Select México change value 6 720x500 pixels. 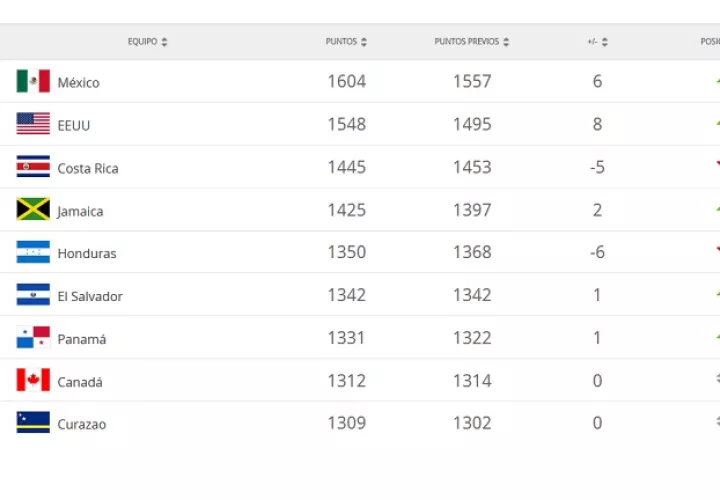(597, 82)
